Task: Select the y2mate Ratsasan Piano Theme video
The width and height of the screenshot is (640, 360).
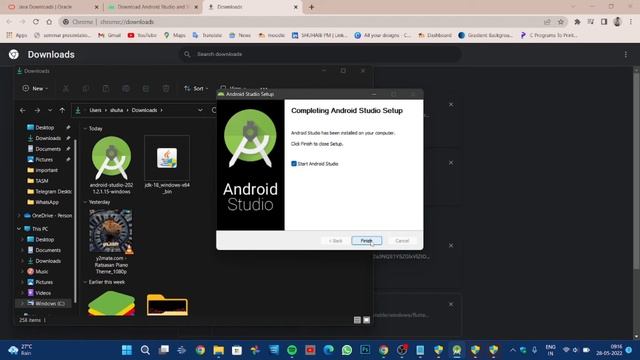Action: [x=111, y=242]
